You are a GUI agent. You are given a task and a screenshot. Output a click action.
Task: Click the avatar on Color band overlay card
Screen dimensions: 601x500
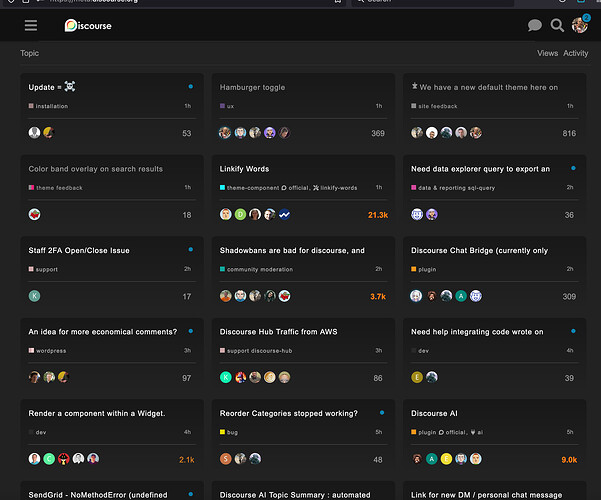point(34,214)
